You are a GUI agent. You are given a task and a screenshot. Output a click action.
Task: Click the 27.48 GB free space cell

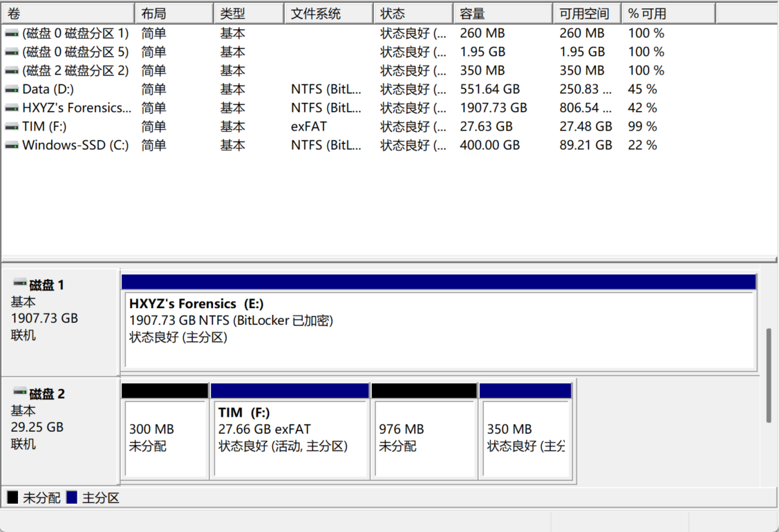coord(585,126)
